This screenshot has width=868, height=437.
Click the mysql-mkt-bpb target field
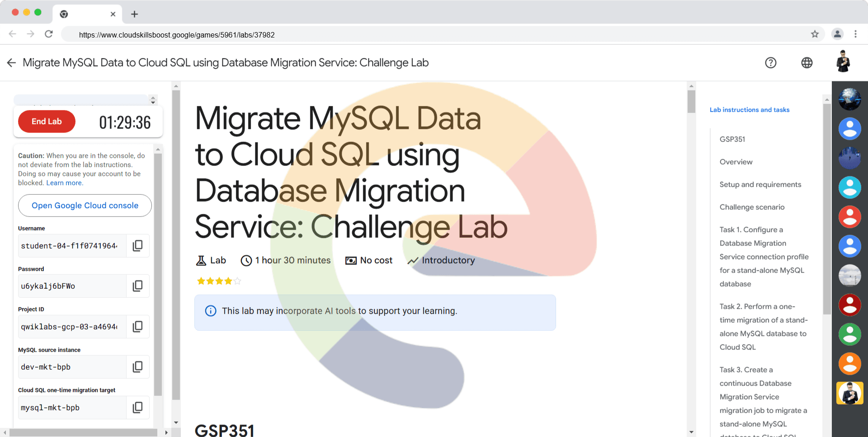tap(72, 407)
